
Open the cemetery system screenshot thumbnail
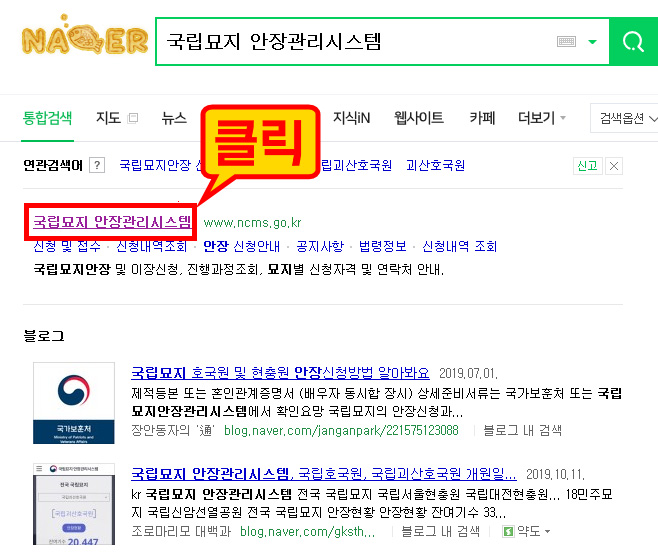pyautogui.click(x=74, y=504)
